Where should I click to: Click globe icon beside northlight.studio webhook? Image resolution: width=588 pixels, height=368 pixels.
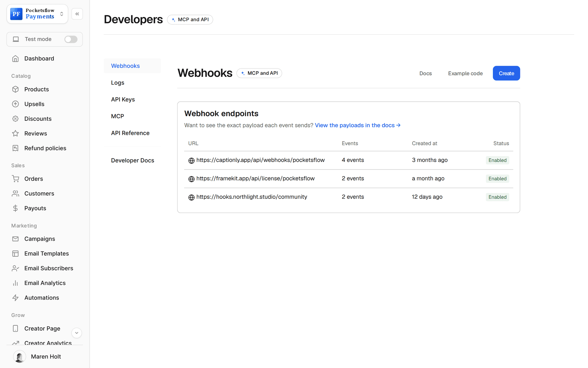click(x=192, y=197)
